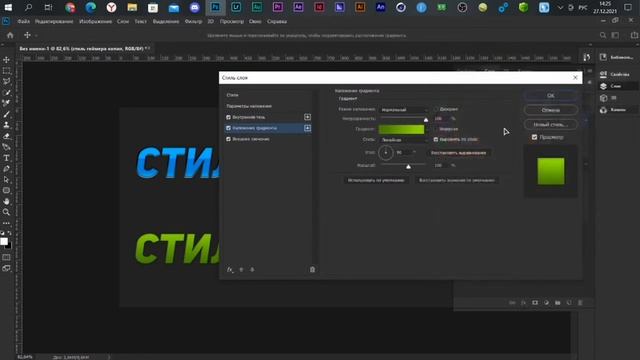
Task: Click the trash icon in the Layer Style dialog
Action: (312, 270)
